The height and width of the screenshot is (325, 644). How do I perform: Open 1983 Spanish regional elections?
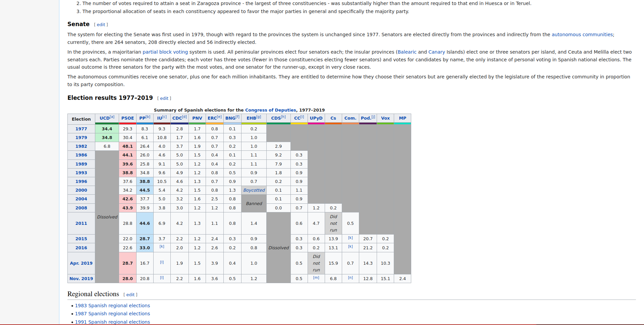(112, 306)
